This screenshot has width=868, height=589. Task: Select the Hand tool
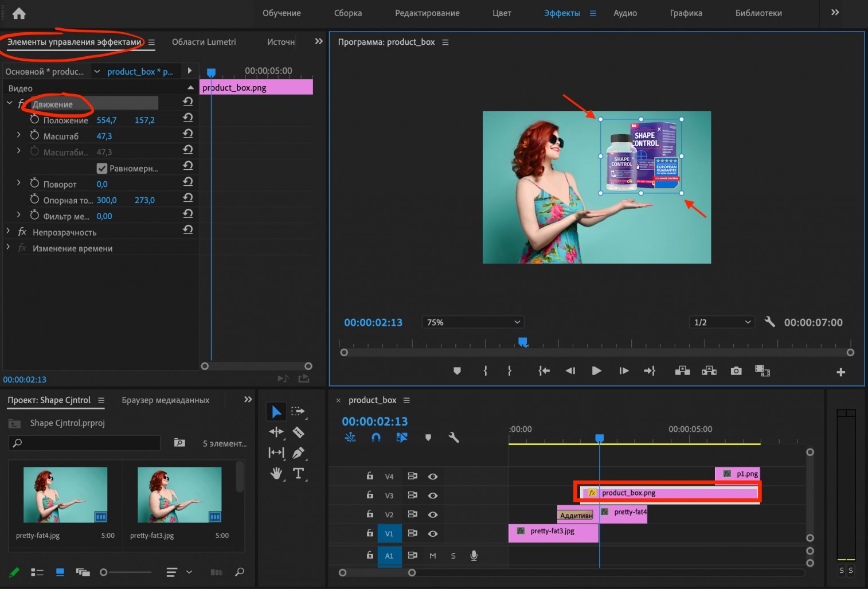coord(276,473)
